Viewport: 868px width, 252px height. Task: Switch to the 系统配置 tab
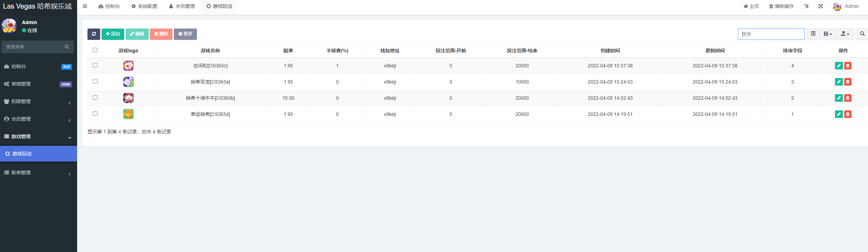pyautogui.click(x=144, y=6)
